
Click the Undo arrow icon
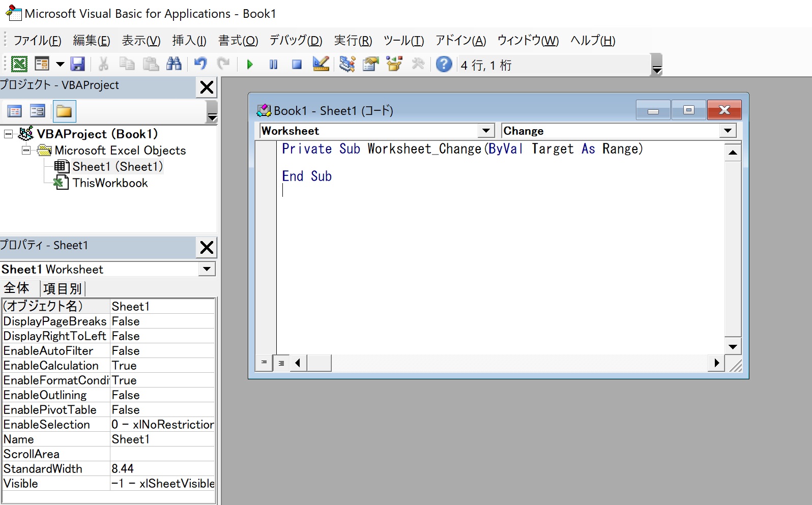tap(200, 64)
